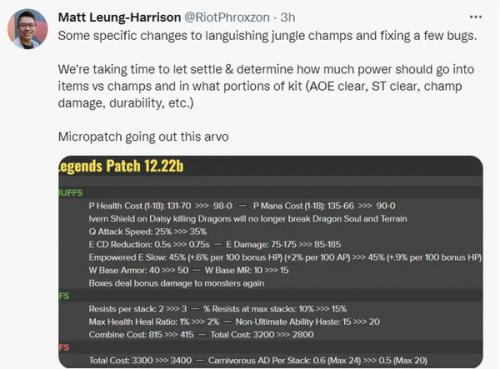This screenshot has width=500, height=369.
Task: Click the red nerfs section header
Action: (x=64, y=347)
